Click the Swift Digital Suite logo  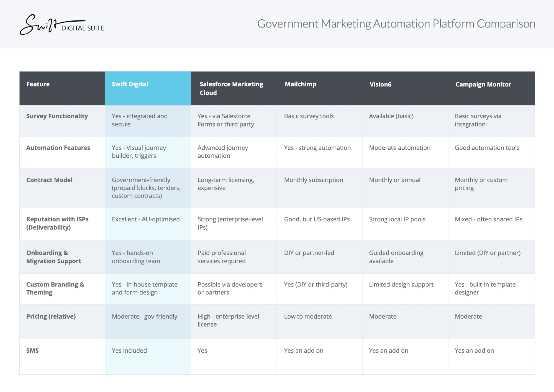click(x=61, y=25)
